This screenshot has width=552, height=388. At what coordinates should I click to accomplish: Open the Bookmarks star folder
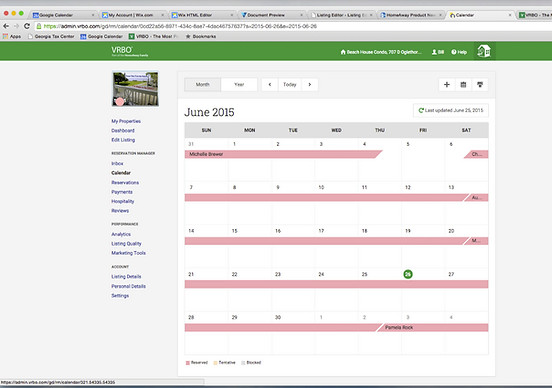[x=201, y=36]
